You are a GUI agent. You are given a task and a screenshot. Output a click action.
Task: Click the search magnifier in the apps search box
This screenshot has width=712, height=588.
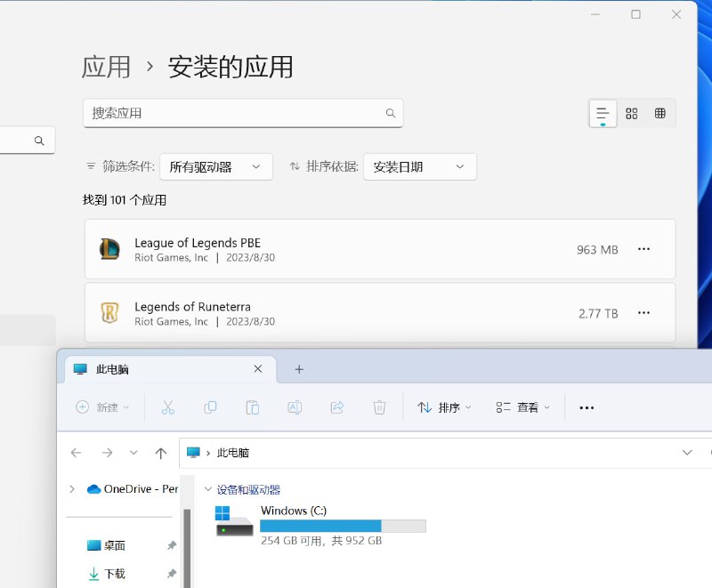pos(391,113)
